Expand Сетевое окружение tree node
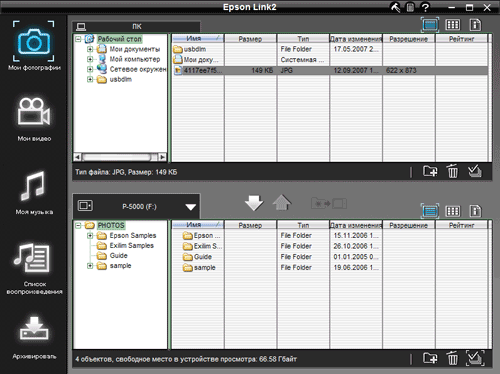Viewport: 500px width, 374px height. point(90,69)
